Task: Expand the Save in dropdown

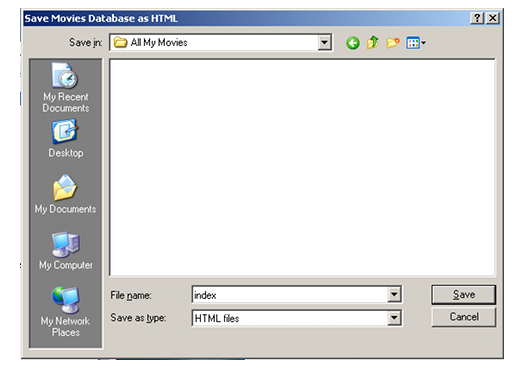Action: pos(324,43)
